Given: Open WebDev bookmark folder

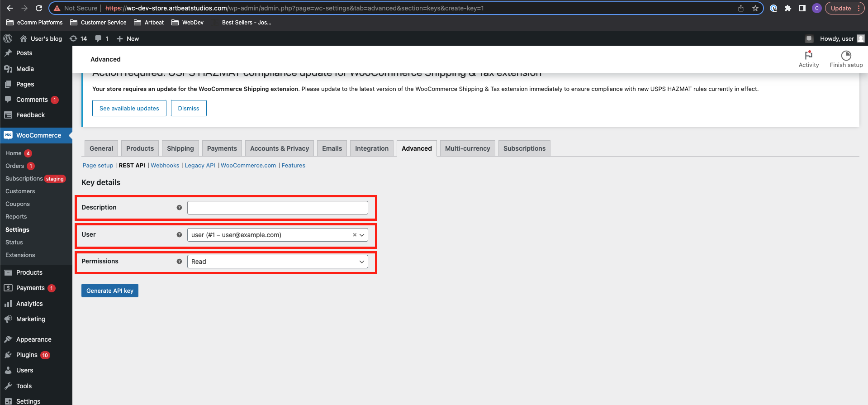Looking at the screenshot, I should point(187,23).
